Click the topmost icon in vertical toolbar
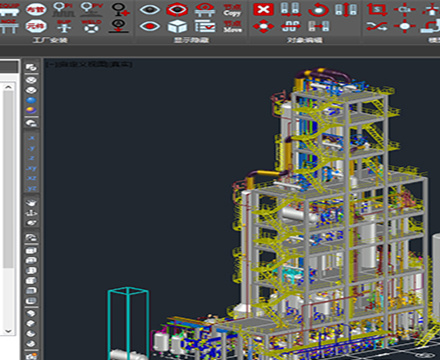Viewport: 440px width, 360px height. (x=31, y=68)
